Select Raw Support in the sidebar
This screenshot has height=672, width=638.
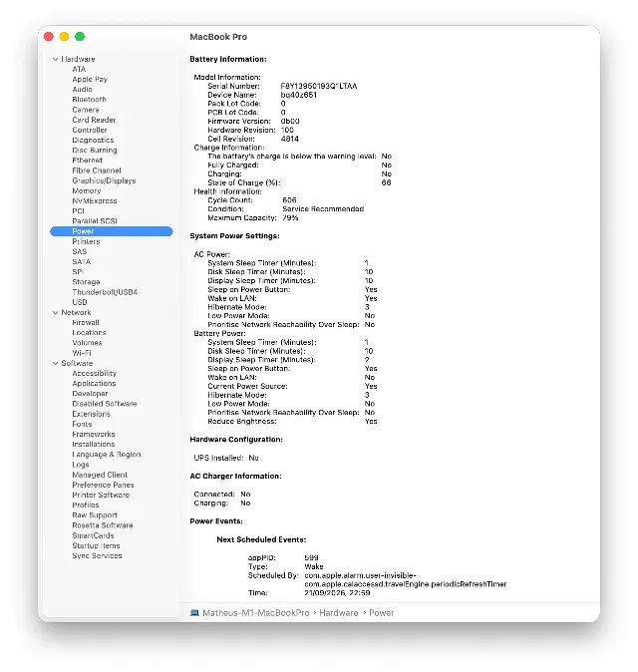pos(95,515)
